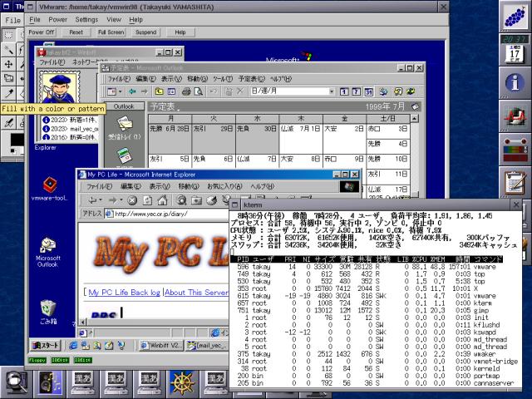This screenshot has height=399, width=532.
Task: Open the Power menu in VMware
Action: click(x=57, y=20)
